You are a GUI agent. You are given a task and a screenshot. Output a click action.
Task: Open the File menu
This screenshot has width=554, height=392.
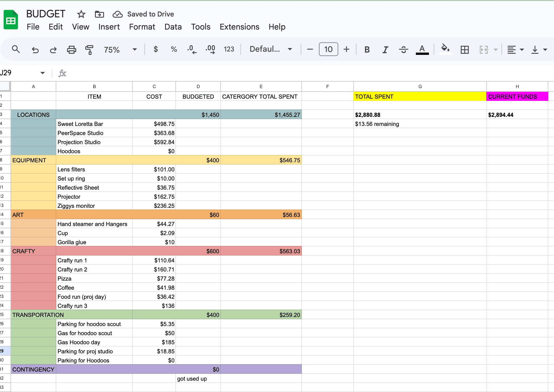pos(33,27)
